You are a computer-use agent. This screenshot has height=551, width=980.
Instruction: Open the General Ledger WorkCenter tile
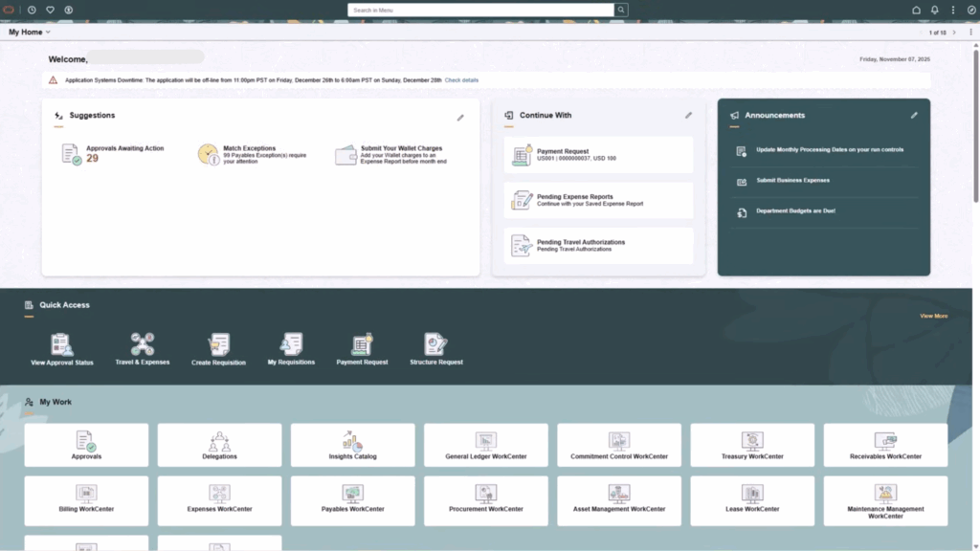(485, 445)
